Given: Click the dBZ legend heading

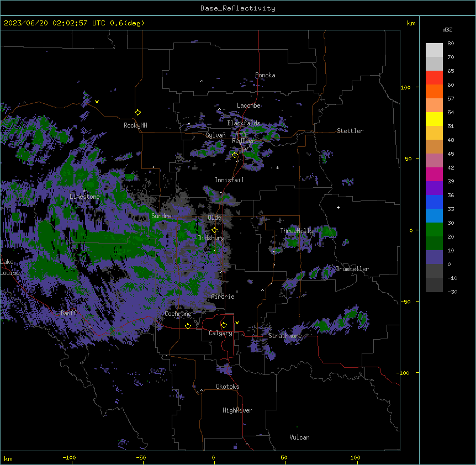Looking at the screenshot, I should [x=447, y=29].
